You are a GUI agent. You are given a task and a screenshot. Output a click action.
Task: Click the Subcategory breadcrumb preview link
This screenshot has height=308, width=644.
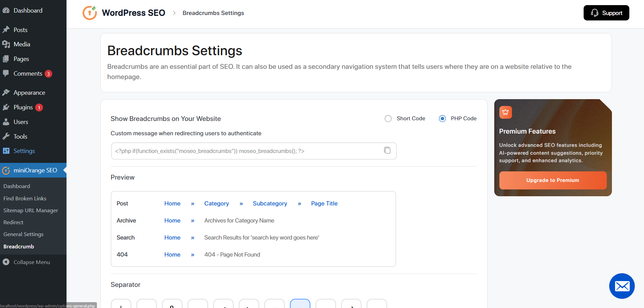pyautogui.click(x=270, y=203)
